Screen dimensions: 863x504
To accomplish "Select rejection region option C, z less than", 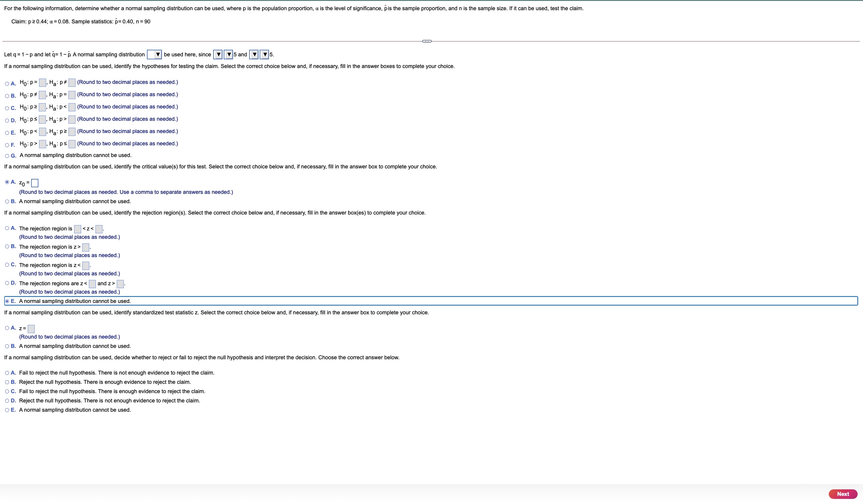I will coord(7,265).
